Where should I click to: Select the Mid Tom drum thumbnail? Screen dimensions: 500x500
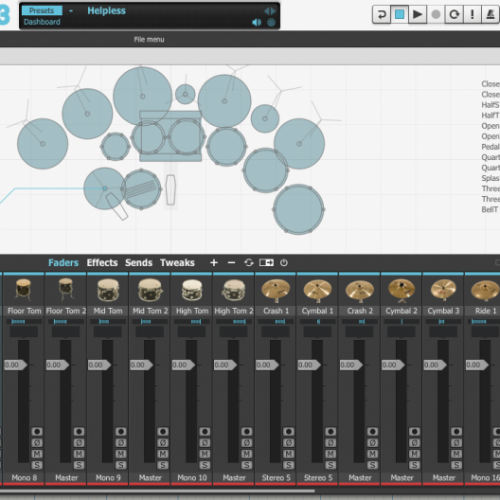108,290
